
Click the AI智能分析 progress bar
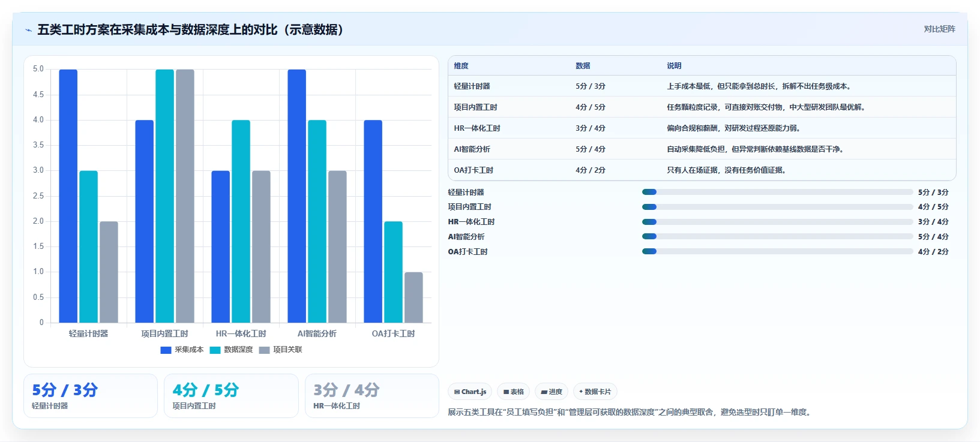(x=777, y=236)
